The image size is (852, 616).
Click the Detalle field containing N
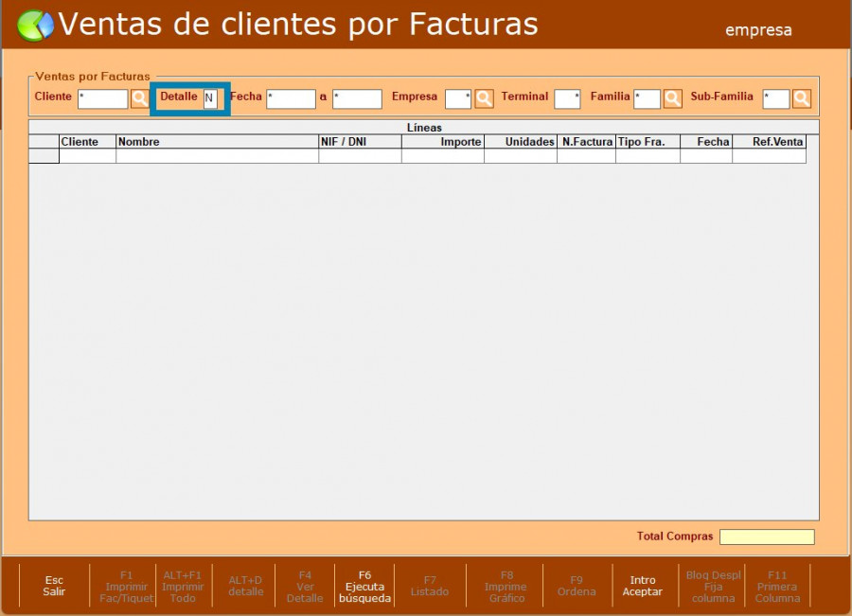[x=210, y=98]
